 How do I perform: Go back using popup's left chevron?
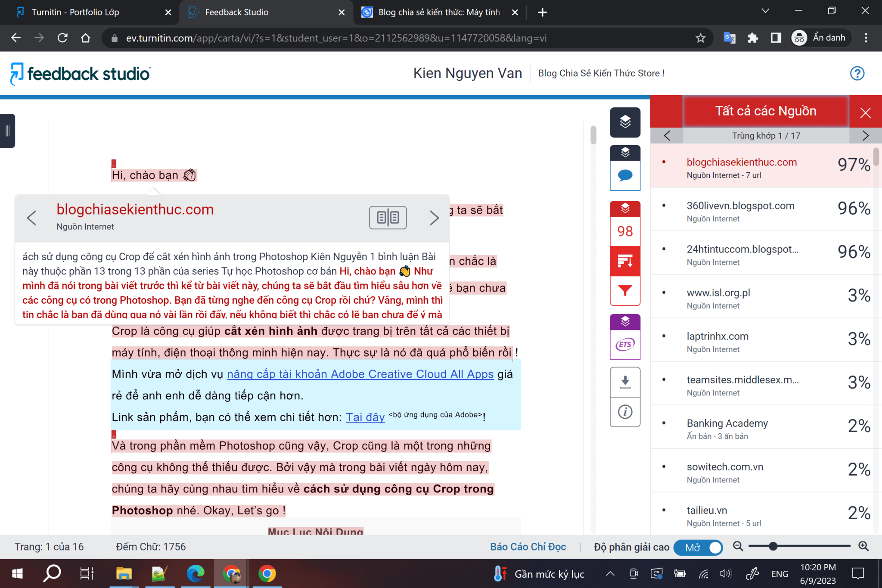click(x=32, y=218)
